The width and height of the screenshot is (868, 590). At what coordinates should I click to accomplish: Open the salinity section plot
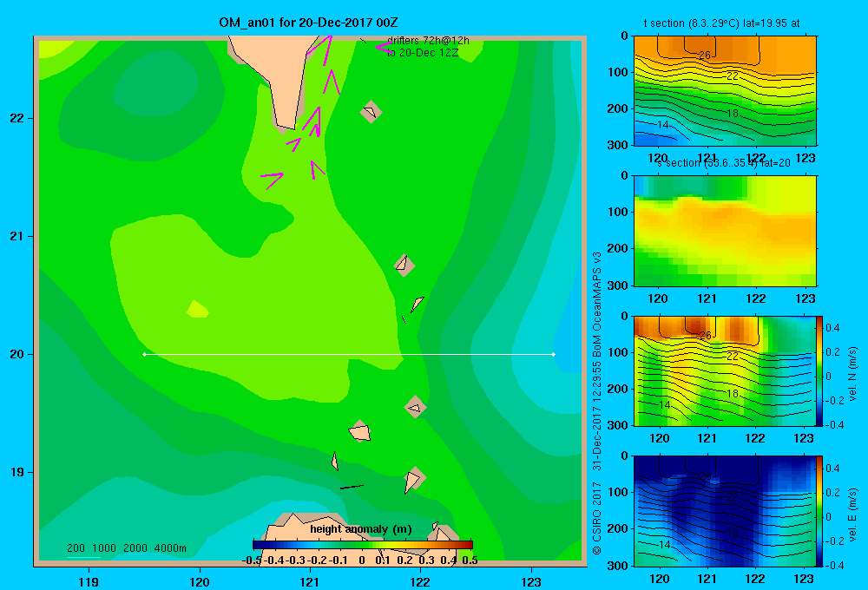click(725, 231)
